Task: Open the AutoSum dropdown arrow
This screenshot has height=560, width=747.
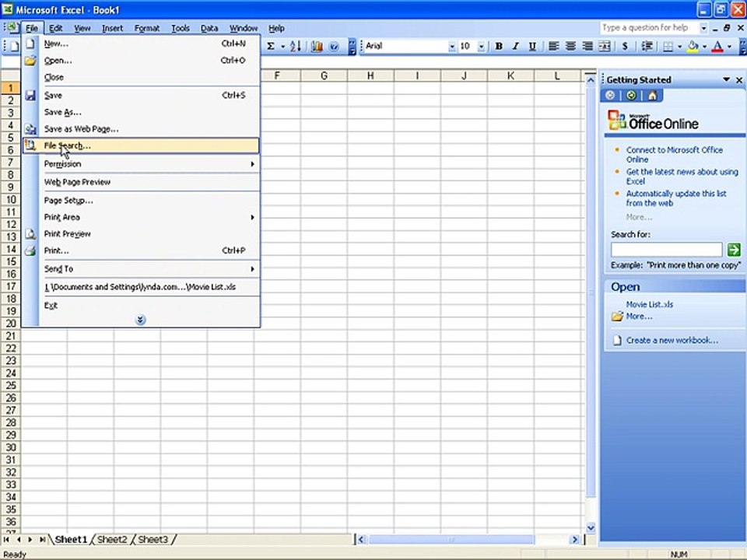Action: [x=282, y=46]
